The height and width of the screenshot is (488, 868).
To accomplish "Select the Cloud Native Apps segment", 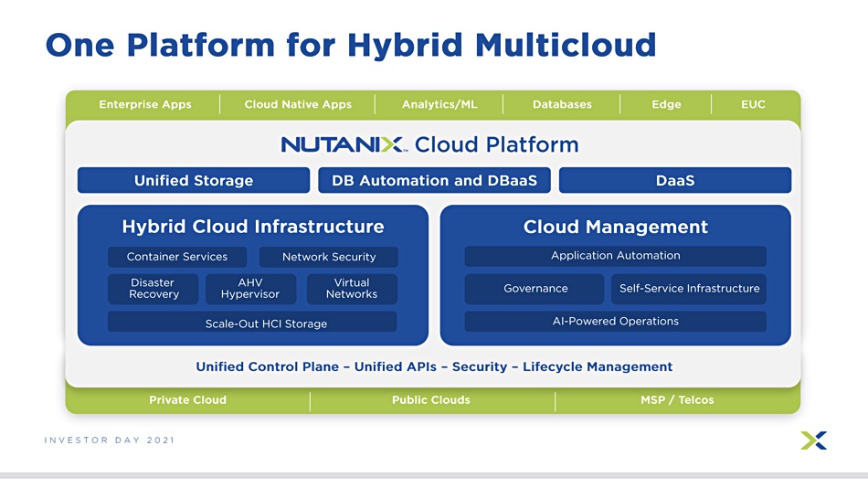I will tap(298, 104).
